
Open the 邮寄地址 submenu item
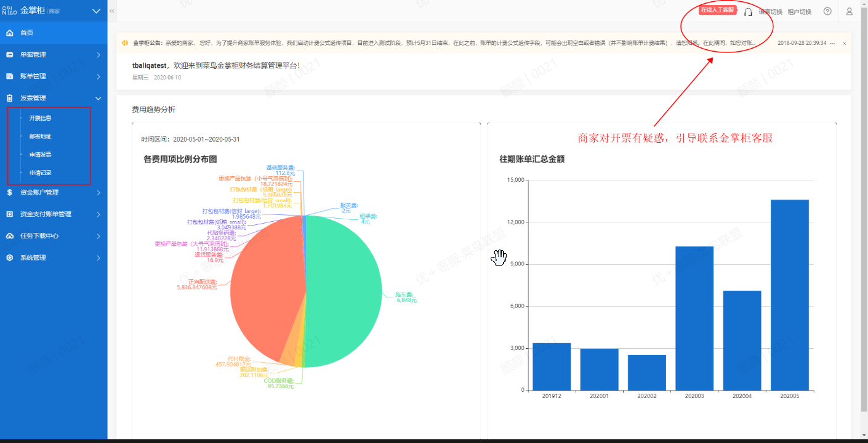[x=41, y=136]
